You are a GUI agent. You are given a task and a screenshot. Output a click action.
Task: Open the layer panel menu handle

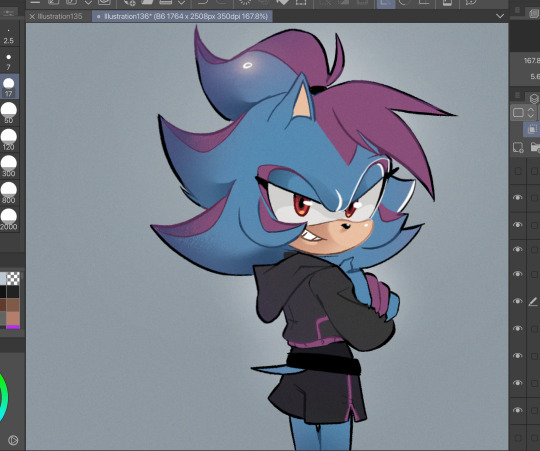tap(517, 95)
